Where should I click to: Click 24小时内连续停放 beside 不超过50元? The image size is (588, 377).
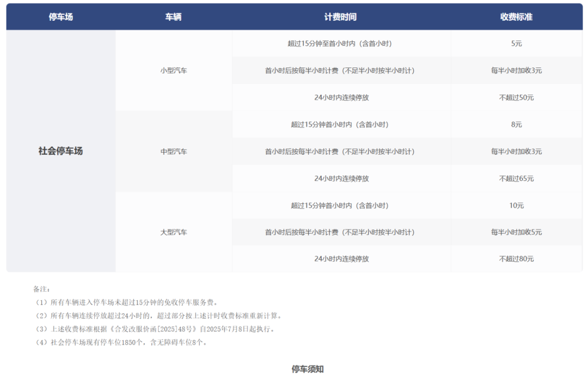341,98
